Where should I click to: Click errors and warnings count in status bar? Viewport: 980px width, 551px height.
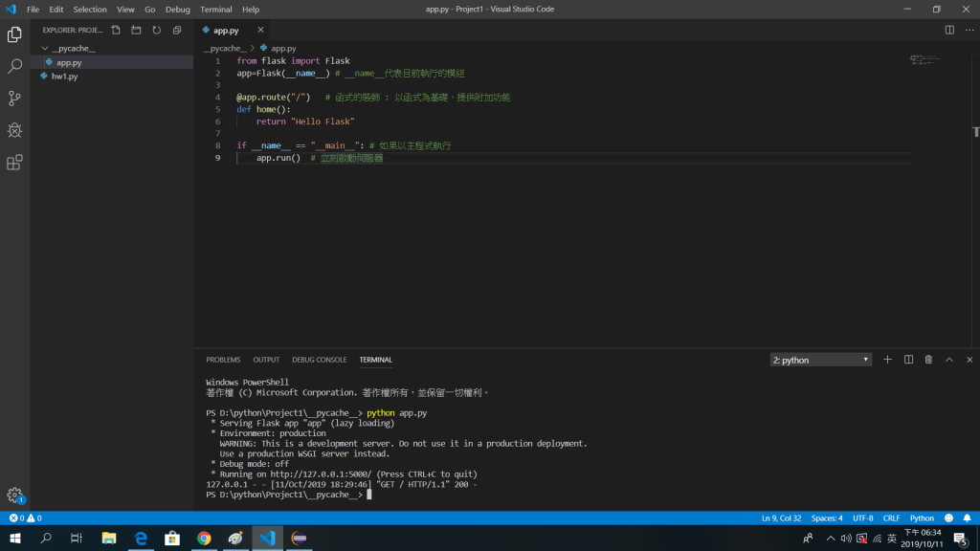point(26,518)
